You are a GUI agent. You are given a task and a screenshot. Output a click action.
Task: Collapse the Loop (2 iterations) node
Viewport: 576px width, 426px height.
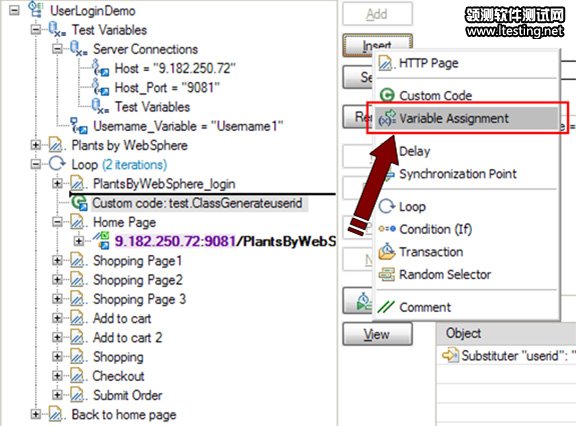click(36, 164)
